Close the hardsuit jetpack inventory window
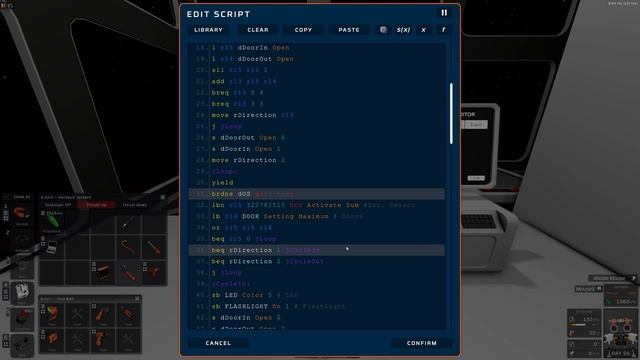640x360 pixels. point(163,197)
